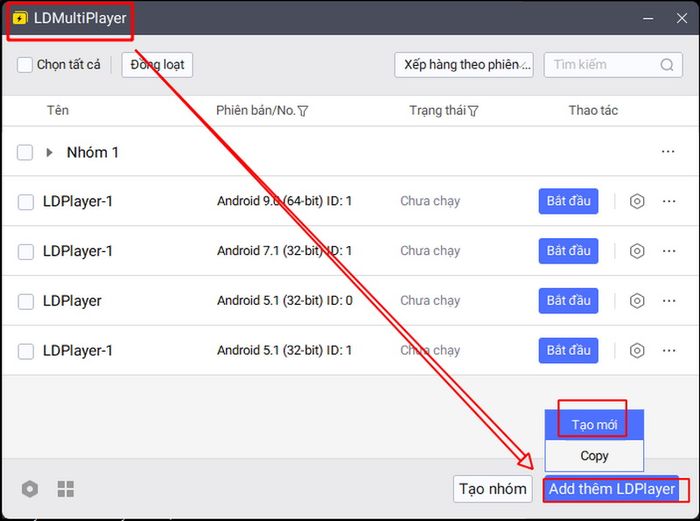Open settings hexagon for the Android 9.0 instance
Viewport: 700px width, 521px height.
coord(637,201)
